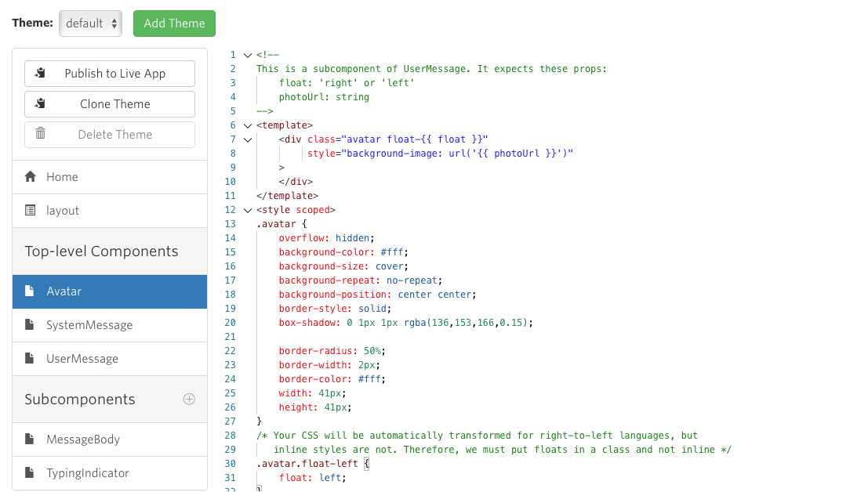Collapse the template block on line 6
The width and height of the screenshot is (868, 492).
point(248,125)
